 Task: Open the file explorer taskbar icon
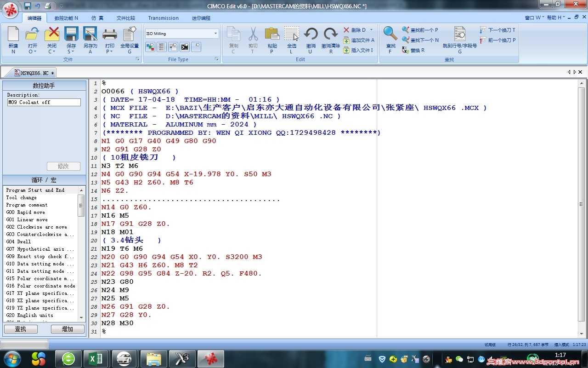[153, 358]
